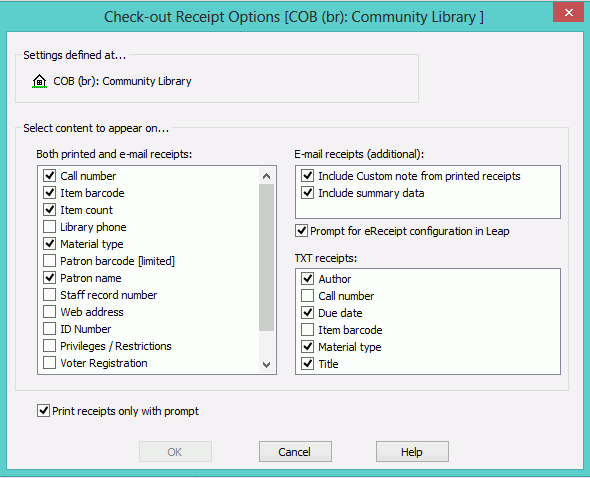Viewport: 590px width, 478px height.
Task: Uncheck Due date in TXT receipts
Action: tap(307, 313)
